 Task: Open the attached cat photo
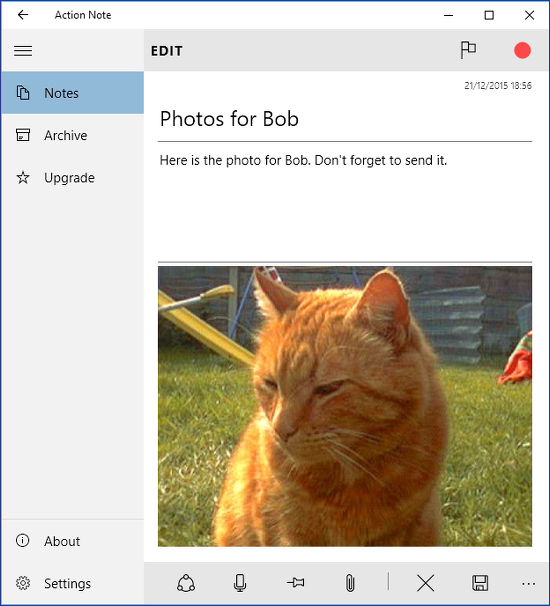tap(345, 406)
